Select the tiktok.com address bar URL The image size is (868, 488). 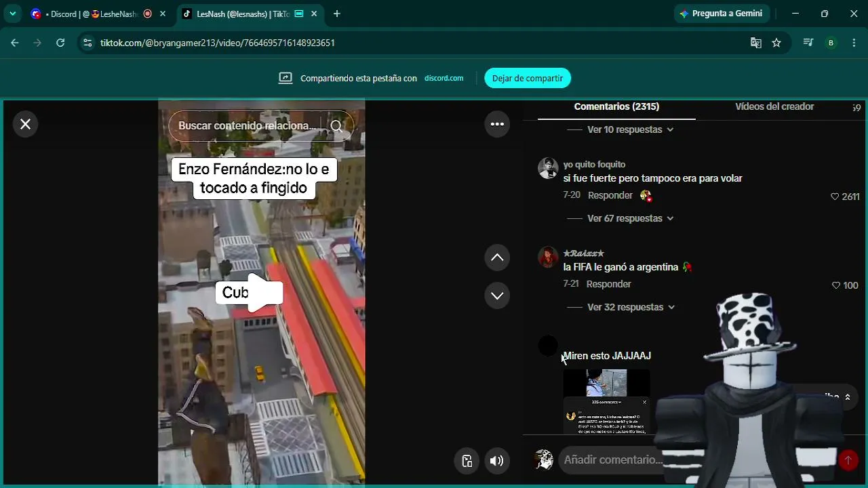click(x=218, y=43)
